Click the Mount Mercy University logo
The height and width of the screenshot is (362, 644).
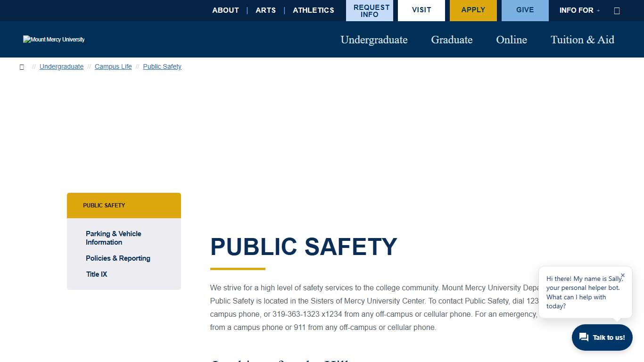coord(54,40)
